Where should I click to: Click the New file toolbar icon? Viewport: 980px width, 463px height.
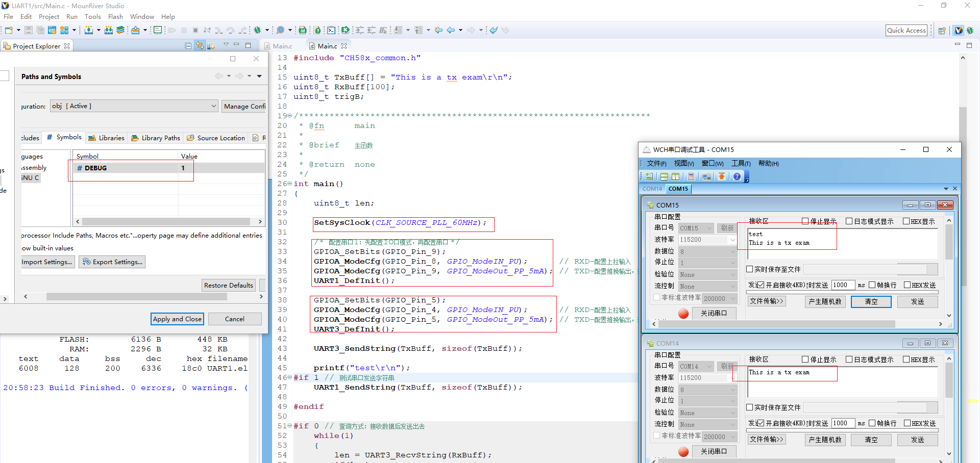coord(9,30)
